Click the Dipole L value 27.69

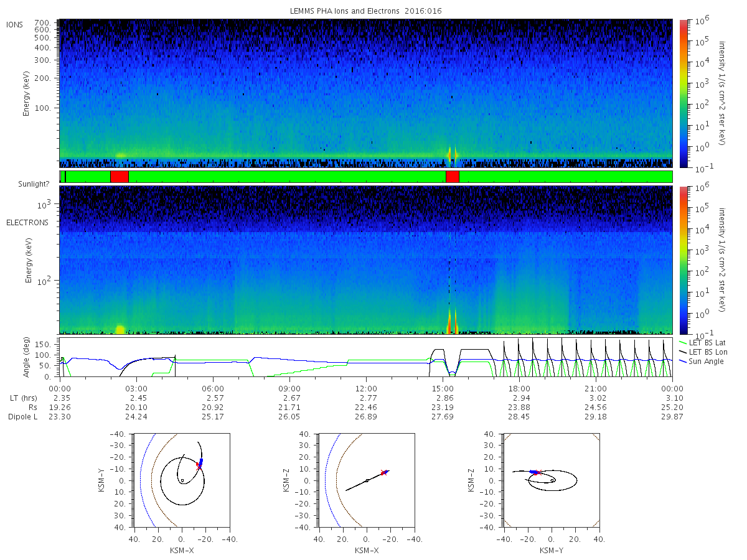coord(443,417)
